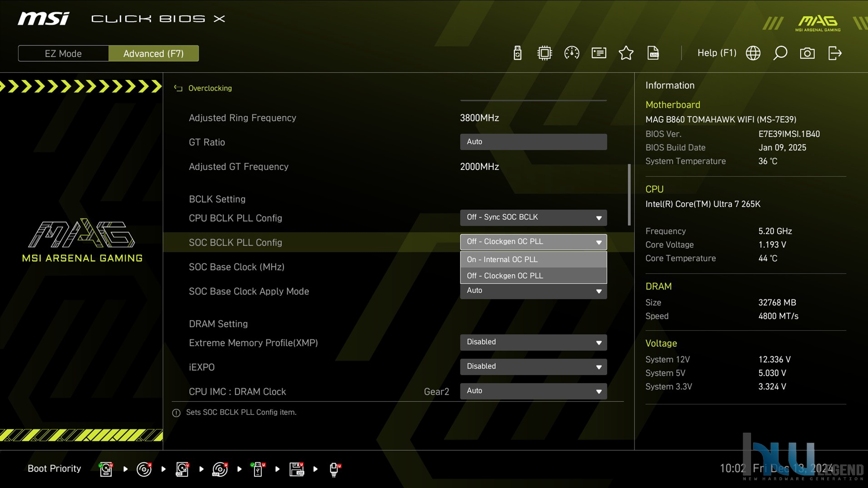
Task: Select USB hard disk boot device icon
Action: pyautogui.click(x=182, y=469)
